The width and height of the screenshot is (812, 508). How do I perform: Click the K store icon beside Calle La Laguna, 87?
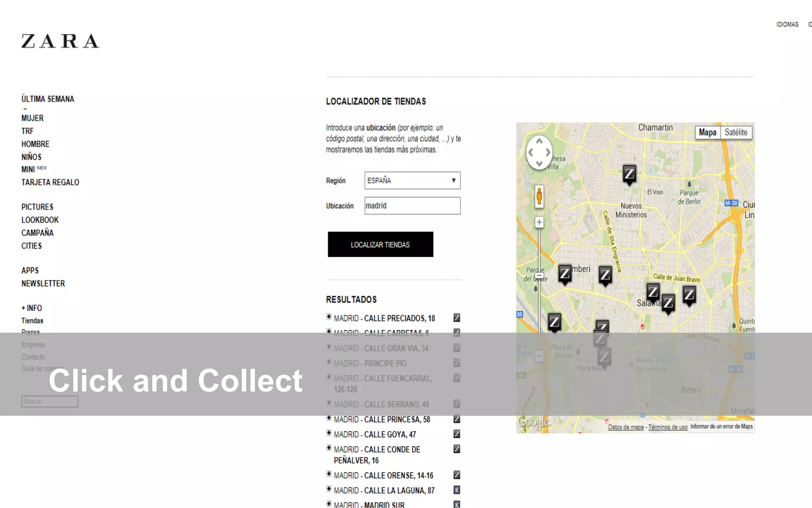coord(457,490)
